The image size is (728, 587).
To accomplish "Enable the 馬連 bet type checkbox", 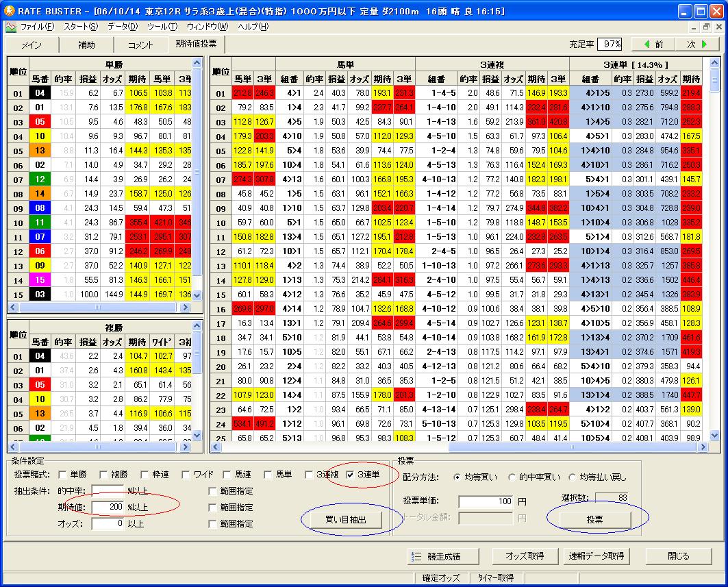I will (x=227, y=475).
